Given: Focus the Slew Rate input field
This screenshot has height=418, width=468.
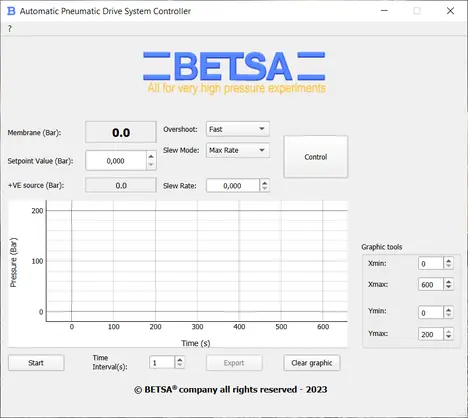Looking at the screenshot, I should pos(233,186).
